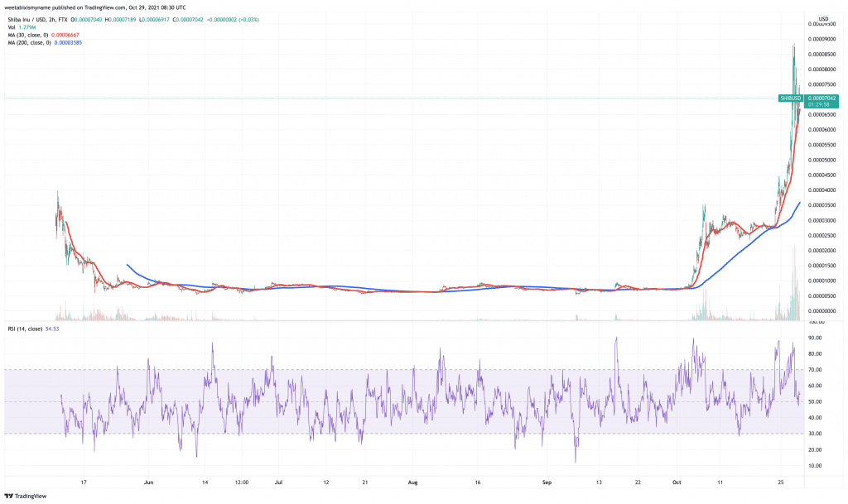Click the countdown timer 01:29:58
Screen dimensions: 848x504
(819, 105)
